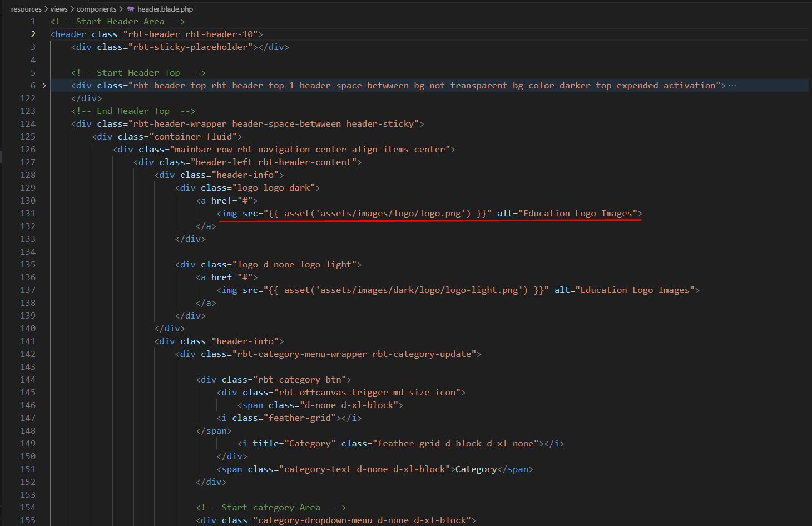Click the closing </a> tag on line 132
The height and width of the screenshot is (526, 812).
pyautogui.click(x=206, y=226)
